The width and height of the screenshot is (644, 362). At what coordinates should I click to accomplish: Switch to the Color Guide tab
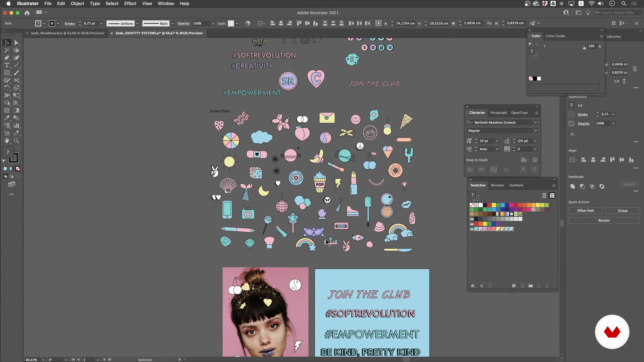(x=555, y=36)
